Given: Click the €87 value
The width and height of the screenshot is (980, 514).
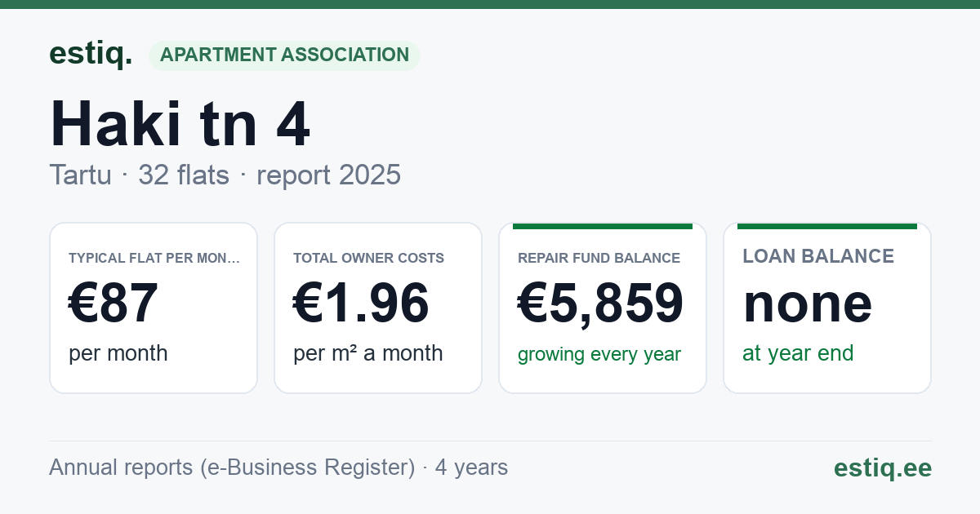Looking at the screenshot, I should 114,303.
